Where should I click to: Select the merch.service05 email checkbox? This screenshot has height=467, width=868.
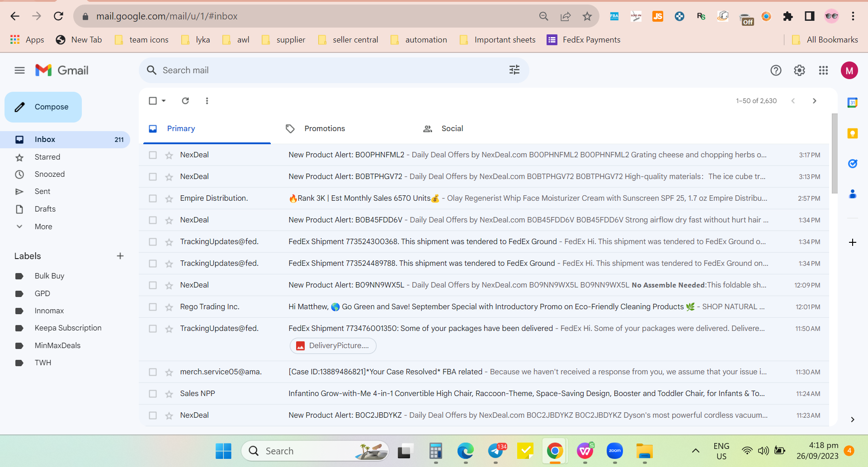[153, 372]
